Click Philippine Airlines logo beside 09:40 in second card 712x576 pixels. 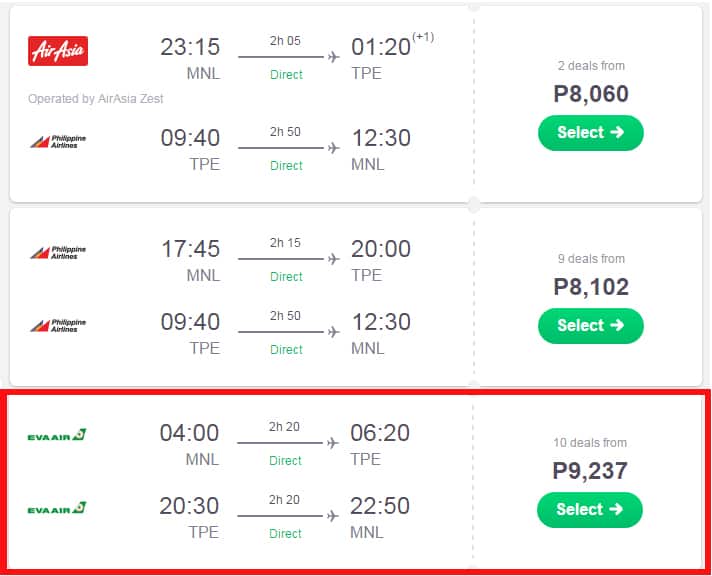point(58,326)
